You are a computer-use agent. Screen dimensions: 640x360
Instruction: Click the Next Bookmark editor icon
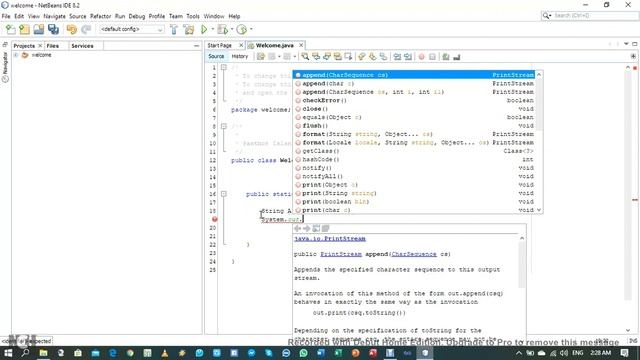point(373,57)
